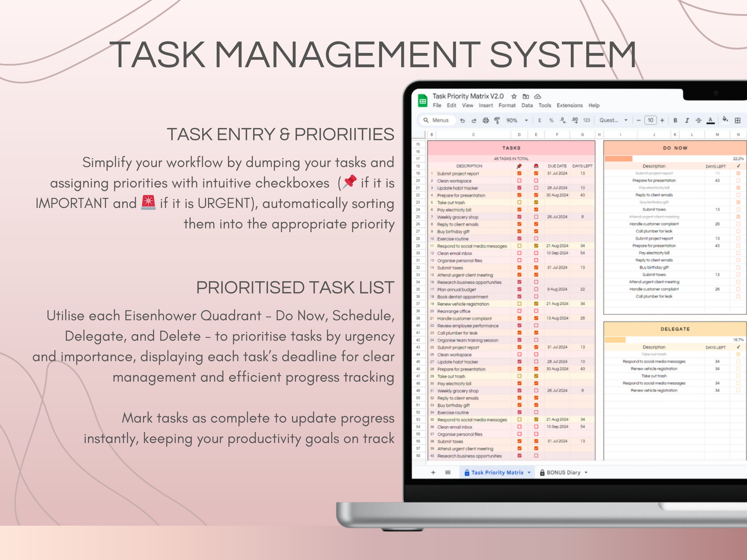Tick important checkbox for Clean workspace row 2

(519, 181)
